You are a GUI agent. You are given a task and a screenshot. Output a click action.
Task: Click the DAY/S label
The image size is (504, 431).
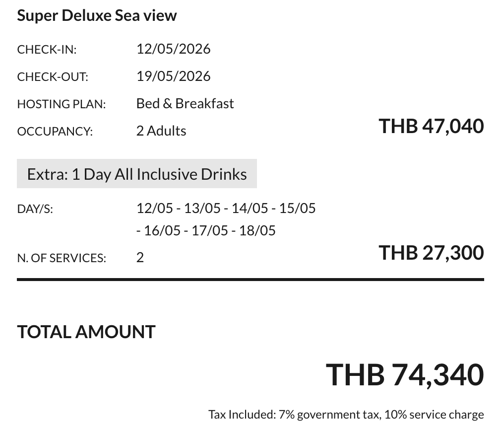coord(35,209)
